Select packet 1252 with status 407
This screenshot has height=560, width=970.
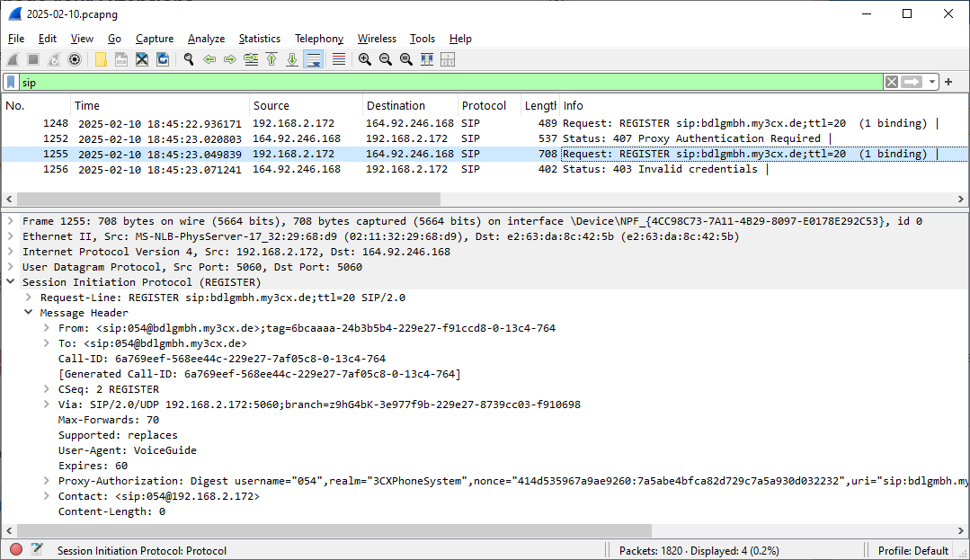click(485, 138)
